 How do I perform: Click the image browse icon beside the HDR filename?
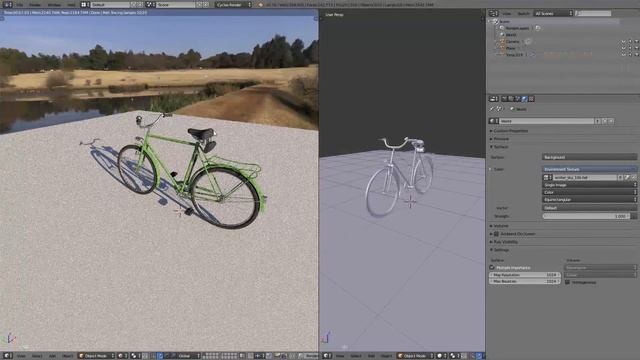[547, 177]
